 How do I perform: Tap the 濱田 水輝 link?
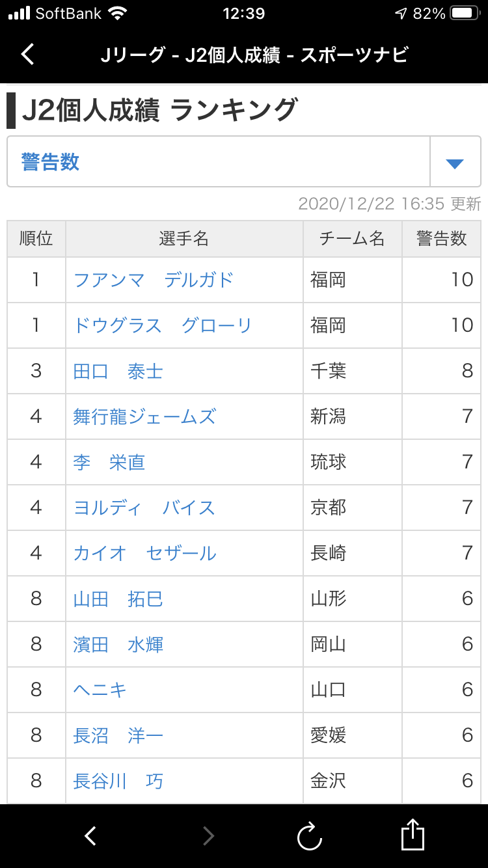tap(118, 644)
